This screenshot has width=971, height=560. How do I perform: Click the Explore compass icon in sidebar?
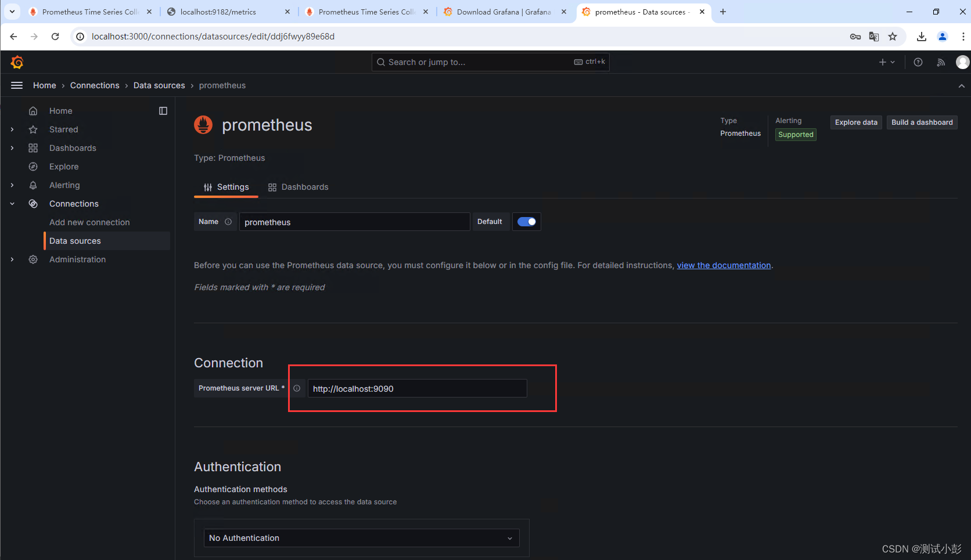tap(33, 167)
